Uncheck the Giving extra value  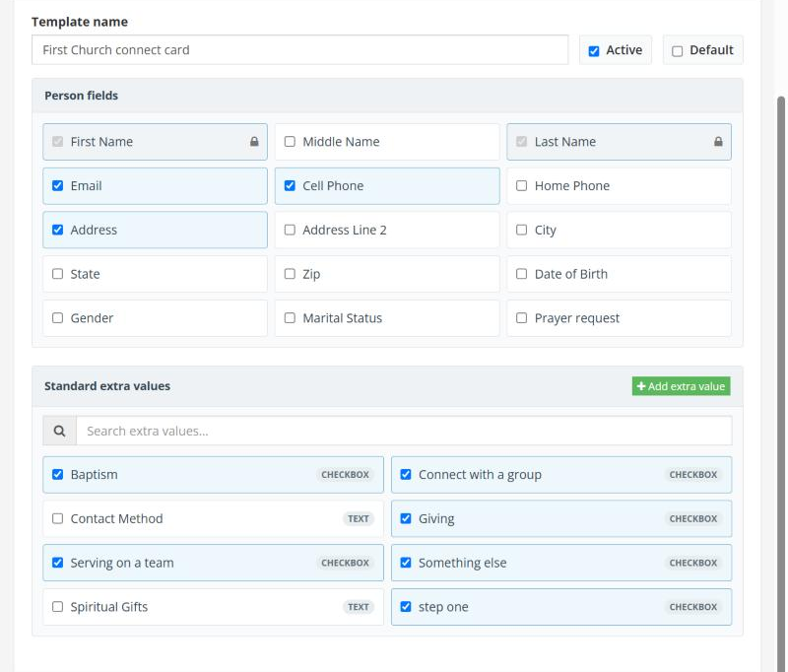(406, 518)
